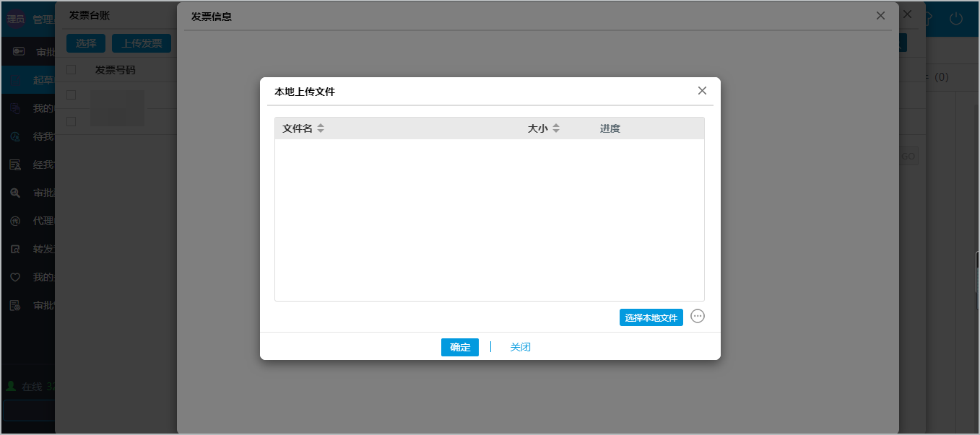Confirm upload with the 确定 button
Viewport: 980px width, 435px height.
click(459, 347)
